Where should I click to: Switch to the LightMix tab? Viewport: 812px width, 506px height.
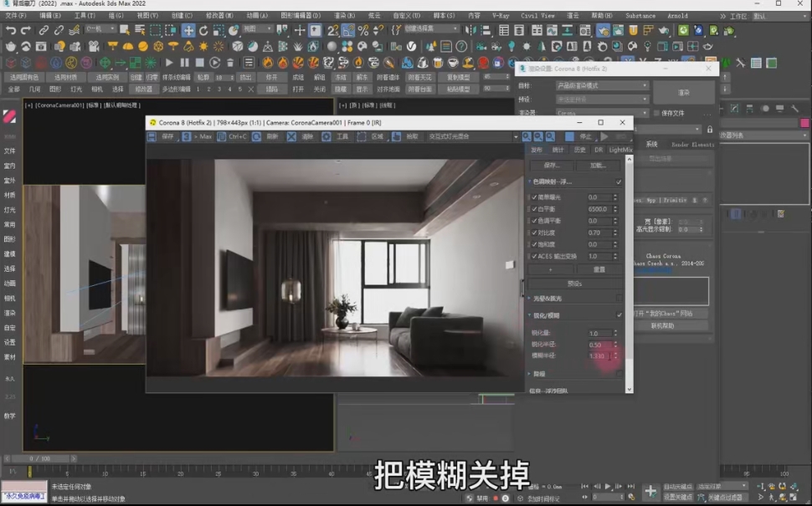point(620,150)
